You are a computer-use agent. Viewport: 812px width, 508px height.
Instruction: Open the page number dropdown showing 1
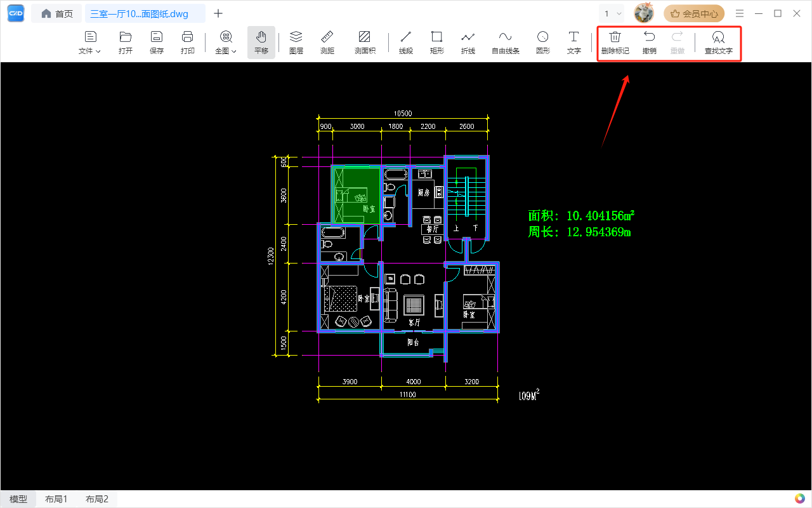(613, 13)
